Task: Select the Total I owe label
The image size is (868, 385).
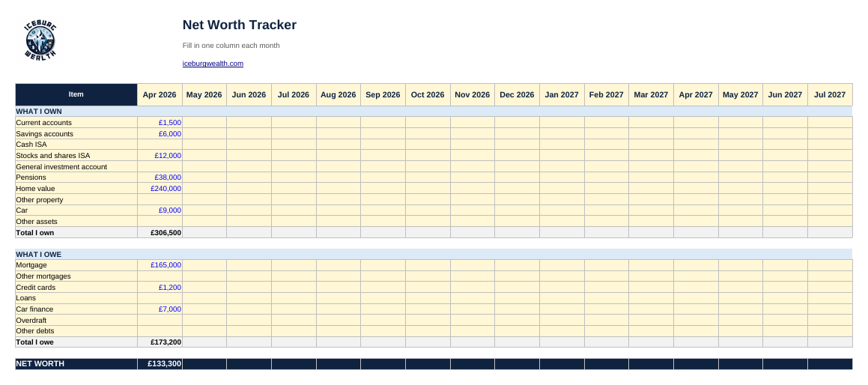Action: point(76,342)
